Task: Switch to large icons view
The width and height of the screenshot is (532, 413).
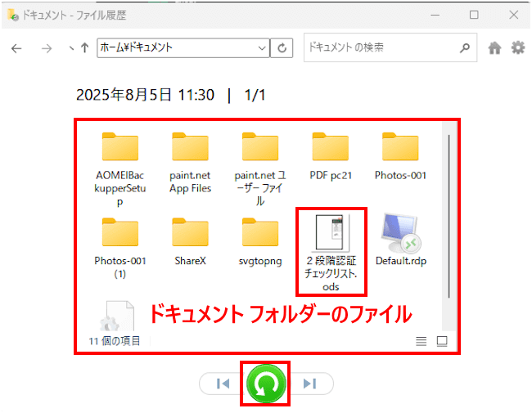Action: point(442,341)
